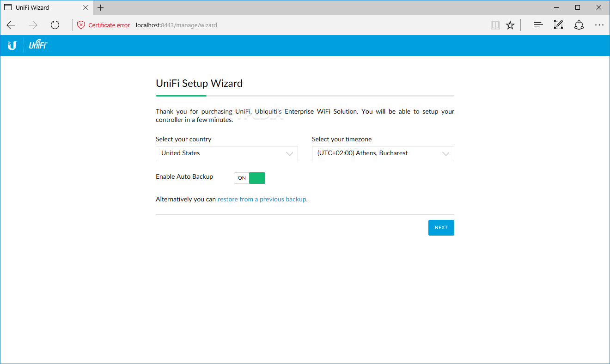Click the Select your timezone label
Image resolution: width=610 pixels, height=364 pixels.
click(342, 139)
